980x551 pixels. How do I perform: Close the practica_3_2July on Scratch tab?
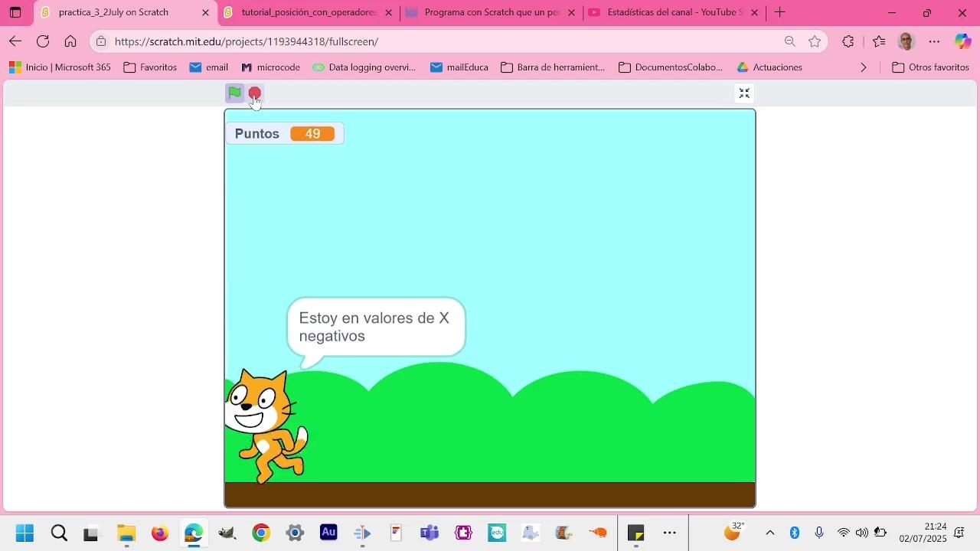point(205,12)
